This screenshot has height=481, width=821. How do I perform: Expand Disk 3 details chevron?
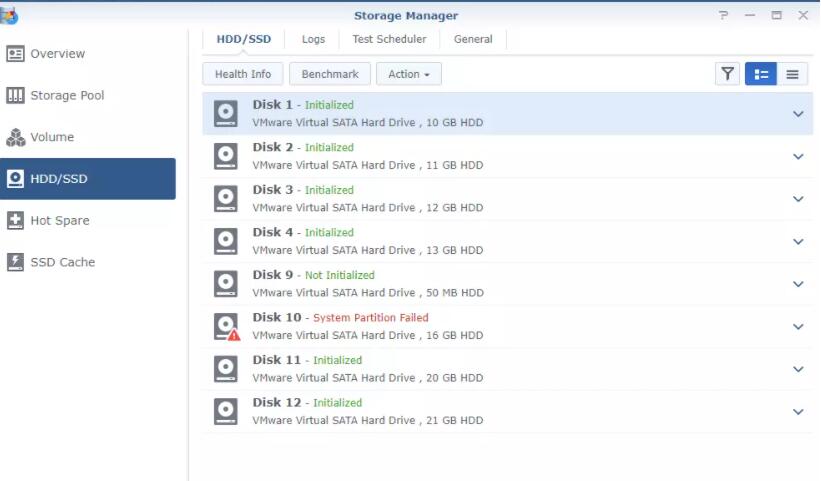click(798, 198)
